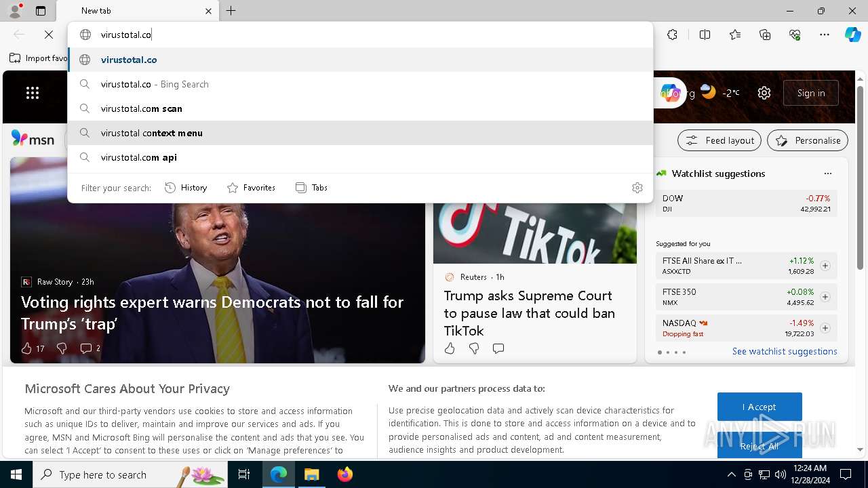Filter search by Favorites
The height and width of the screenshot is (488, 868).
pos(251,188)
